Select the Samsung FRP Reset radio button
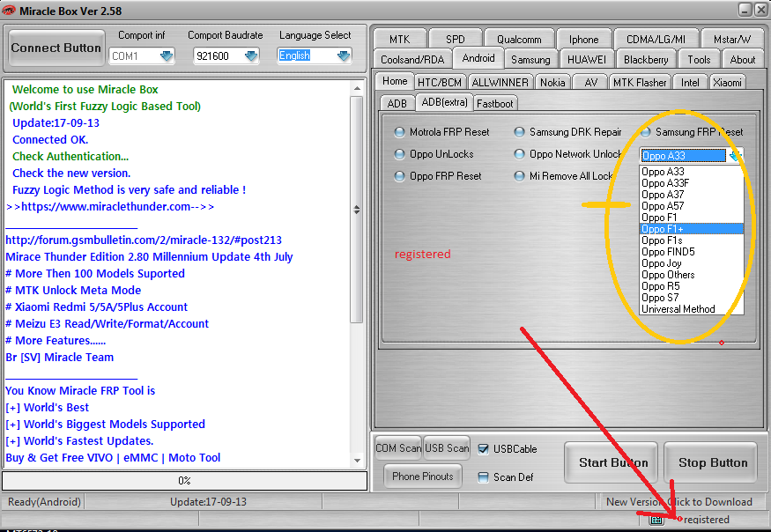The width and height of the screenshot is (771, 532). [x=645, y=132]
